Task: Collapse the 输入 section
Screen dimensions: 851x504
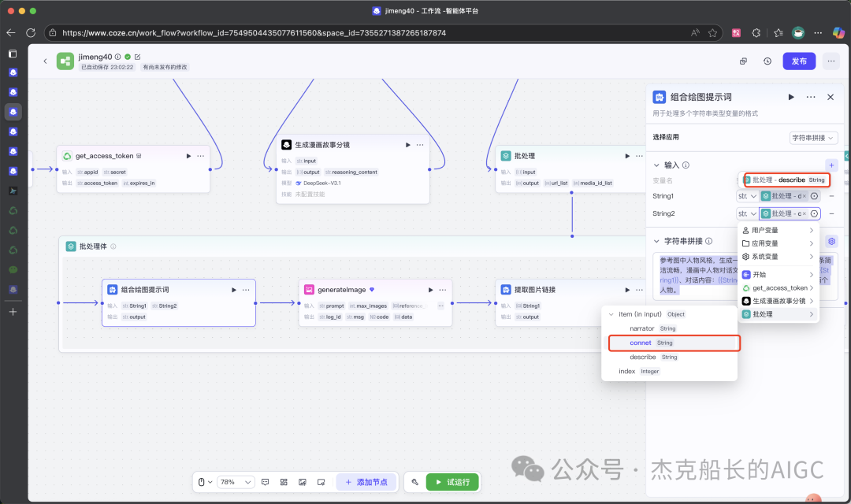Action: pos(656,165)
